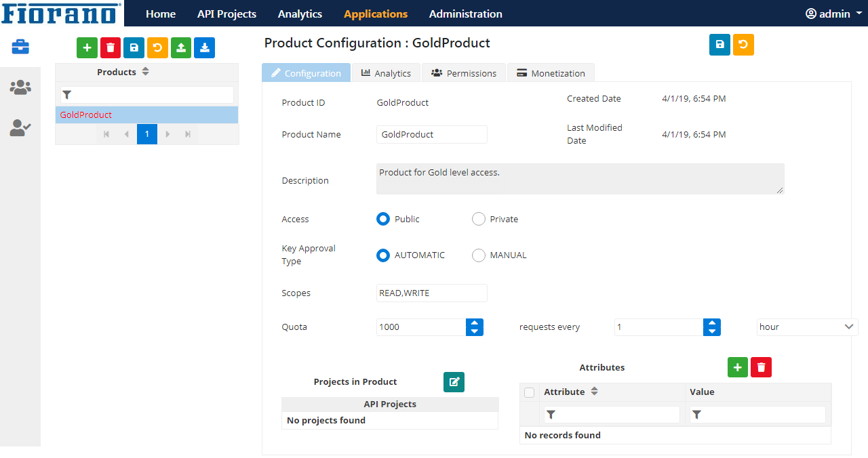This screenshot has width=868, height=458.
Task: Open the user groups sidebar icon
Action: pos(20,87)
